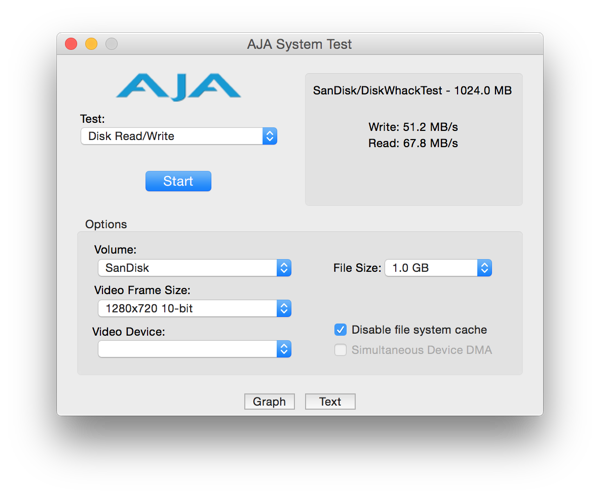Click the blue arrows of Video Device popup

click(284, 349)
